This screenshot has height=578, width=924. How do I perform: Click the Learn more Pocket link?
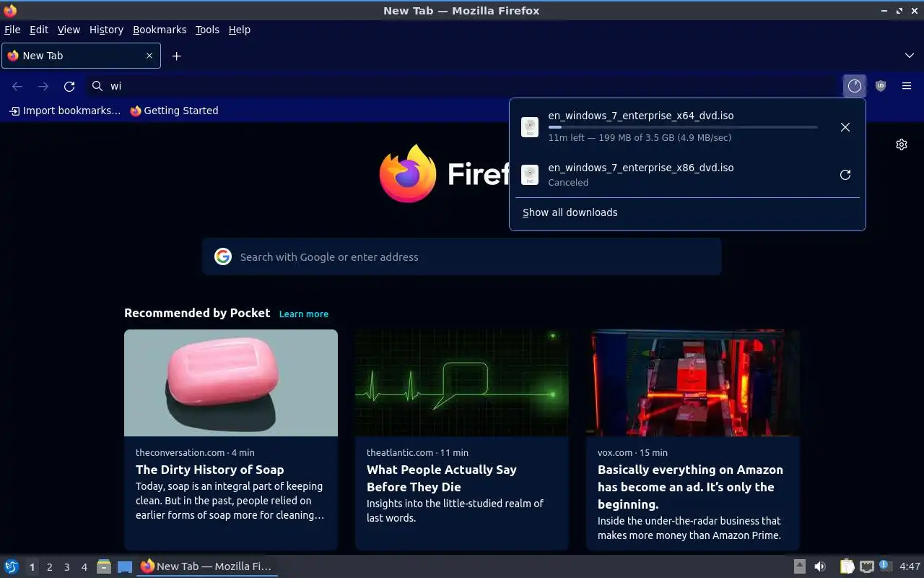tap(304, 314)
